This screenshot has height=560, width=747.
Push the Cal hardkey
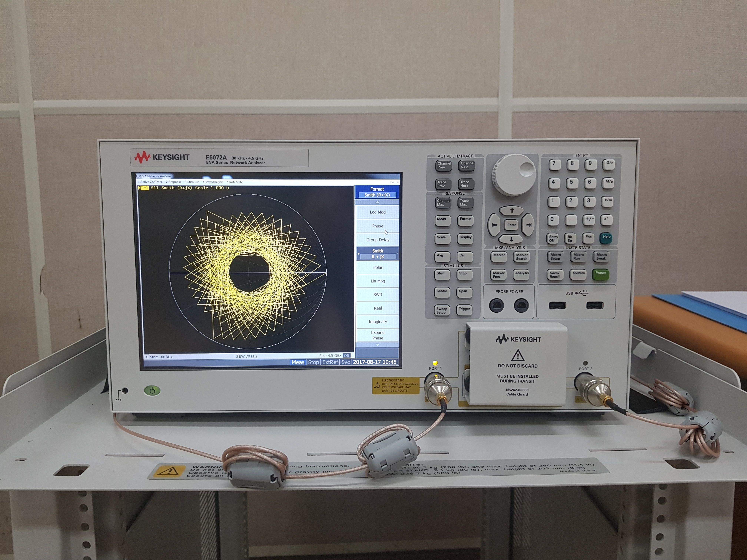[x=465, y=256]
